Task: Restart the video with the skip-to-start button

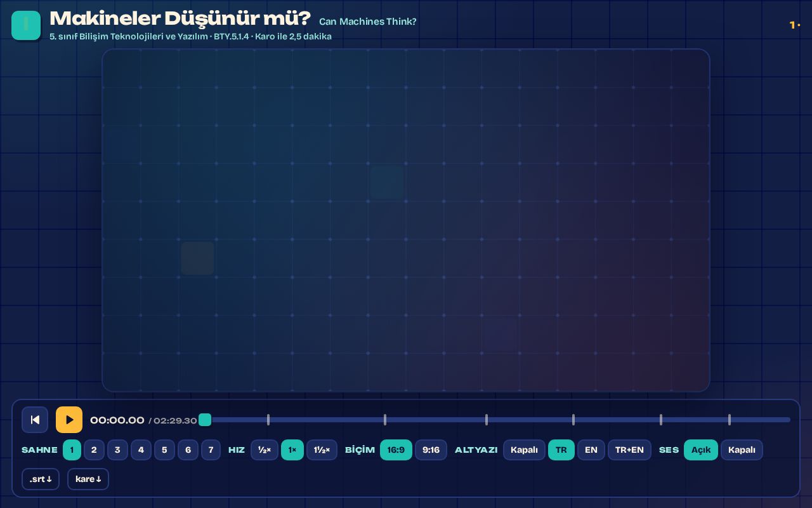Action: 35,420
